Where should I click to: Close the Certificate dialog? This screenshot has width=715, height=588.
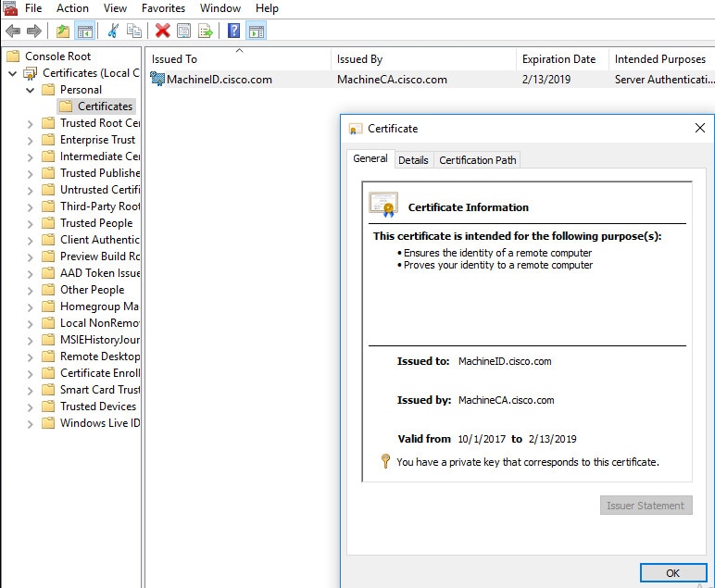click(700, 128)
